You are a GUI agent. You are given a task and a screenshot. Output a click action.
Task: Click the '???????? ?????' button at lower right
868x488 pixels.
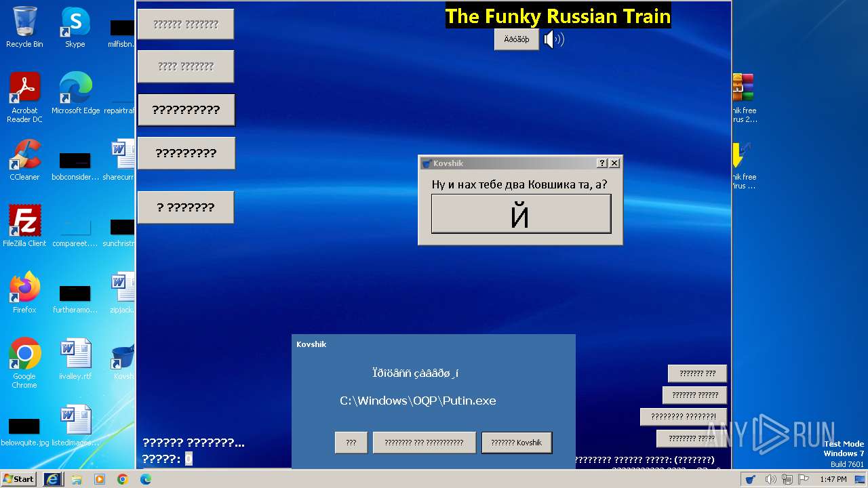pyautogui.click(x=692, y=439)
